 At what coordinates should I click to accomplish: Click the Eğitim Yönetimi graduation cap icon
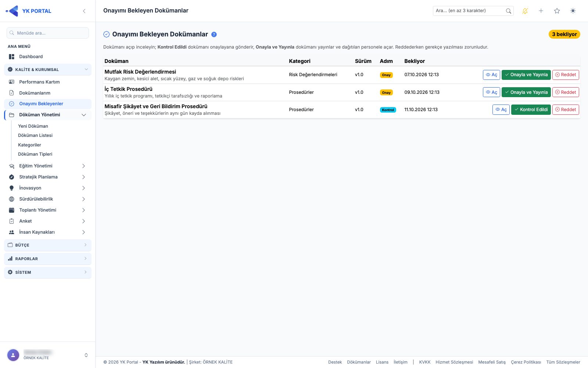11,166
